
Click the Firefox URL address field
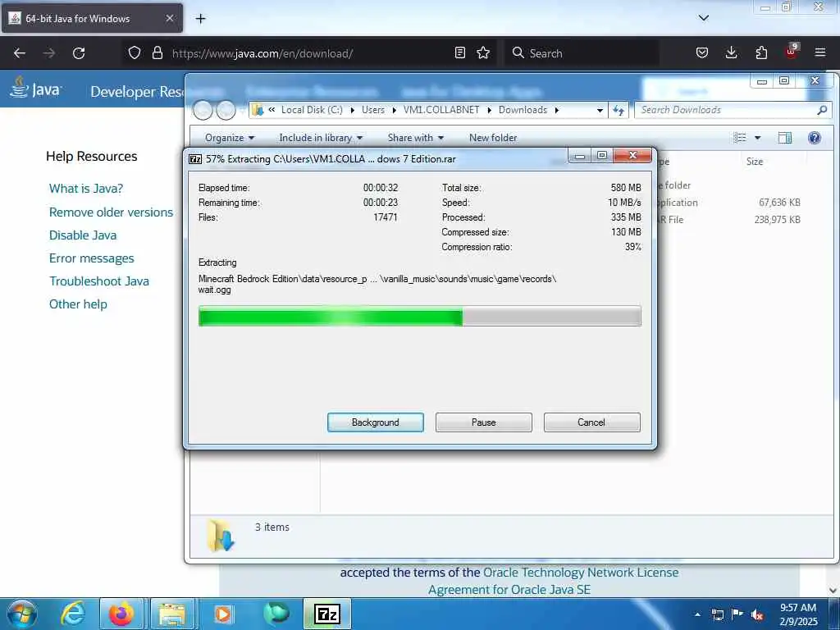tap(309, 53)
